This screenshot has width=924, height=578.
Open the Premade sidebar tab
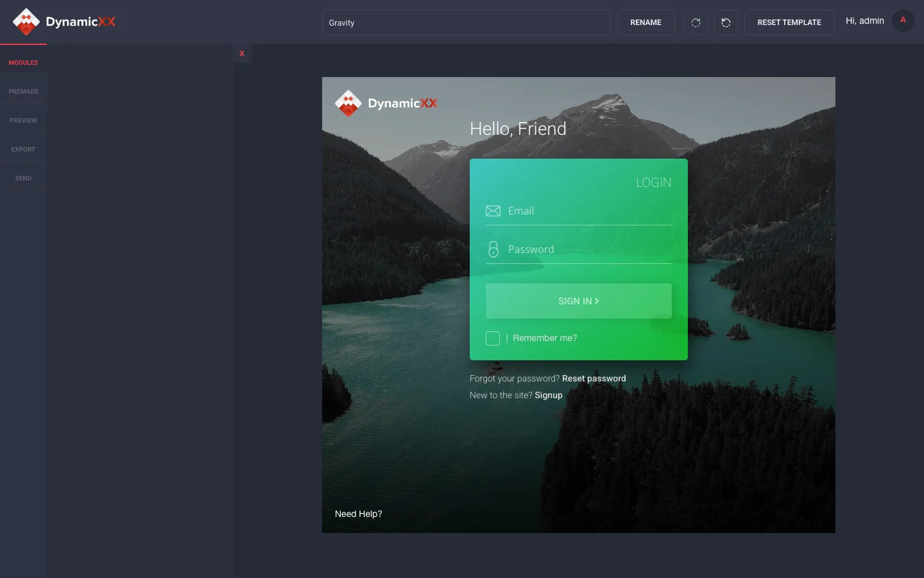(23, 92)
